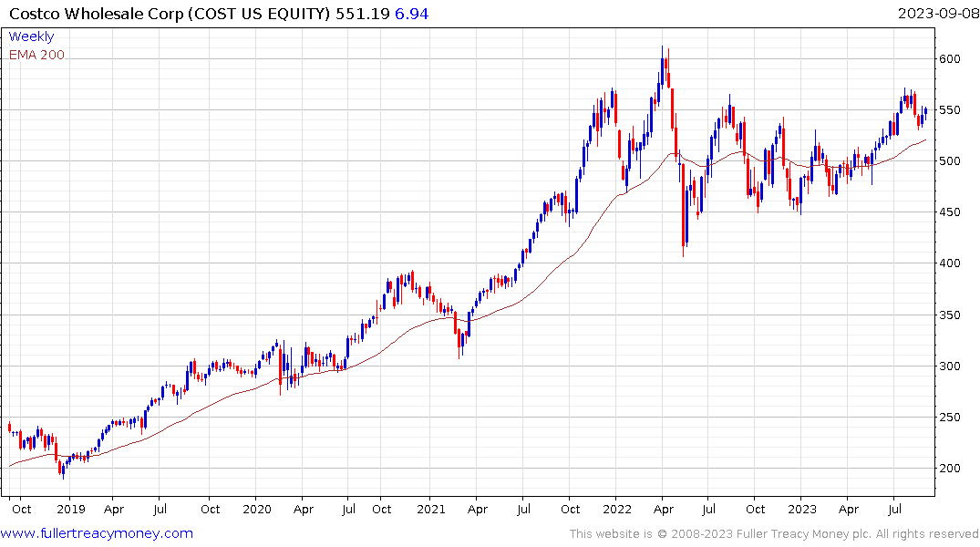Viewport: 980px width, 547px height.
Task: Click the 2019 year label on time axis
Action: 70,510
